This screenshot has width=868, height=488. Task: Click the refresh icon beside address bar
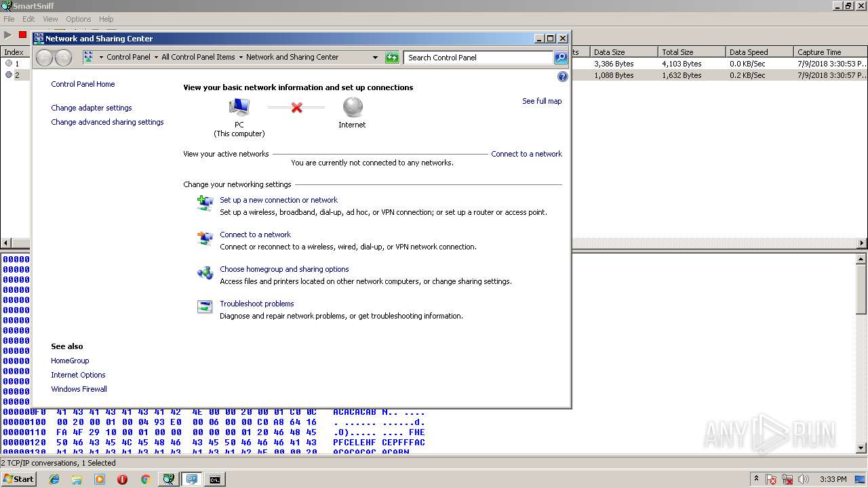[x=392, y=58]
